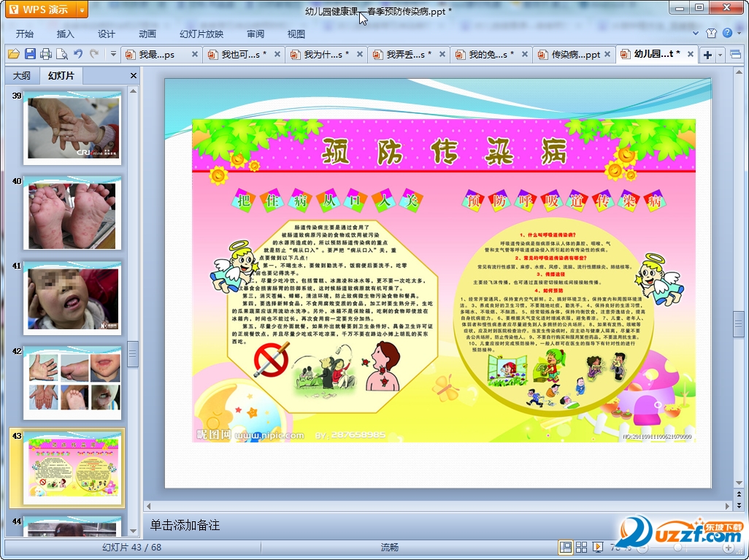The image size is (749, 560).
Task: Undo the last action
Action: pos(78,54)
